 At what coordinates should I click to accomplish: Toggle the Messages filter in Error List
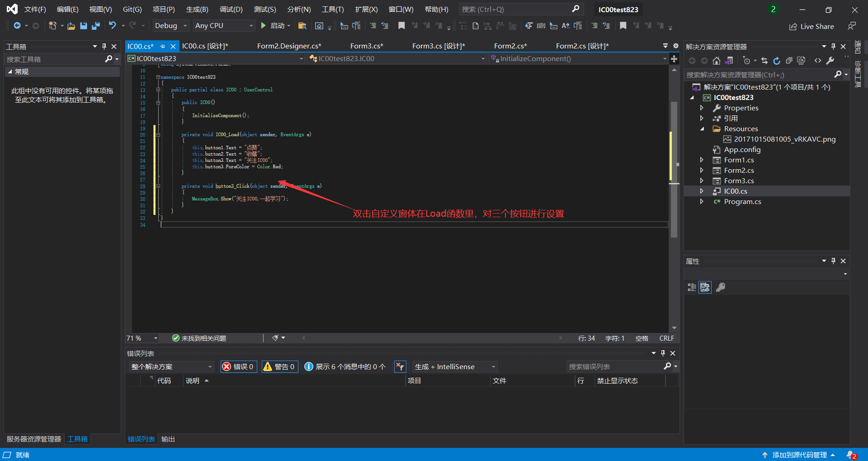pos(345,366)
